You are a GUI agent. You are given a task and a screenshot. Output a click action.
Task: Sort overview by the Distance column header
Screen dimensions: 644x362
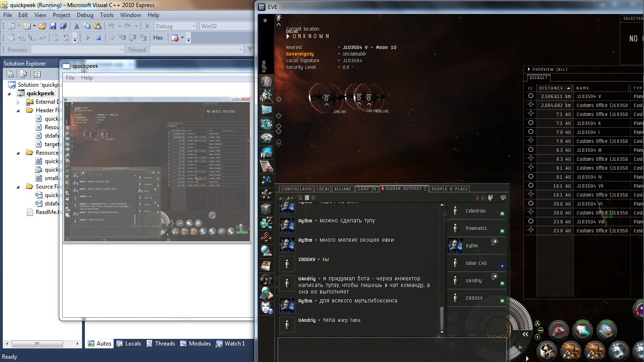tap(554, 88)
